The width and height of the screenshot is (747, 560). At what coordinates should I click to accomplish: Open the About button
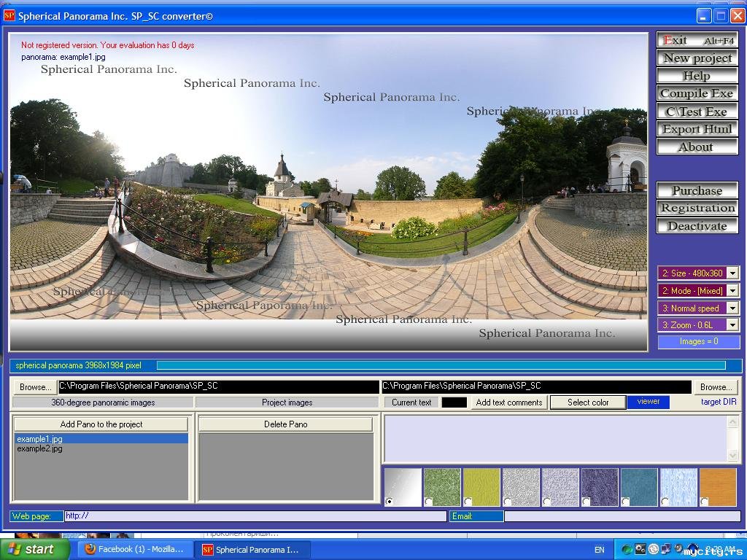pos(697,147)
